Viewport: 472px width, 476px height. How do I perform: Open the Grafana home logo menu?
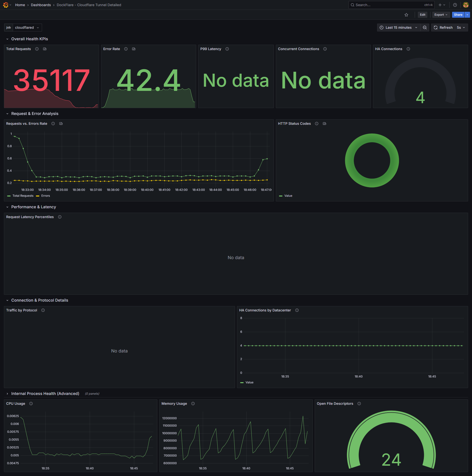6,5
